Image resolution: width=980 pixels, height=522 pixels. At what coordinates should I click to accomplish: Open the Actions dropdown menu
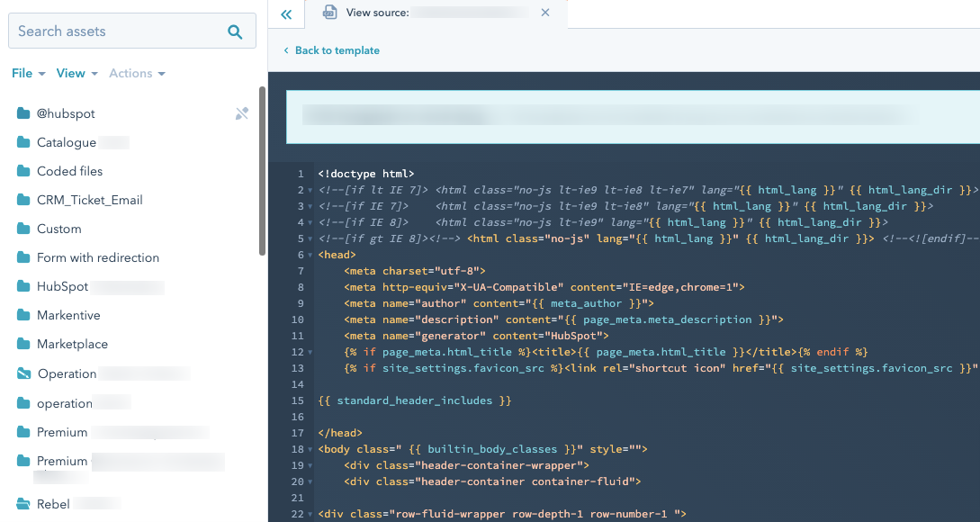(x=137, y=73)
